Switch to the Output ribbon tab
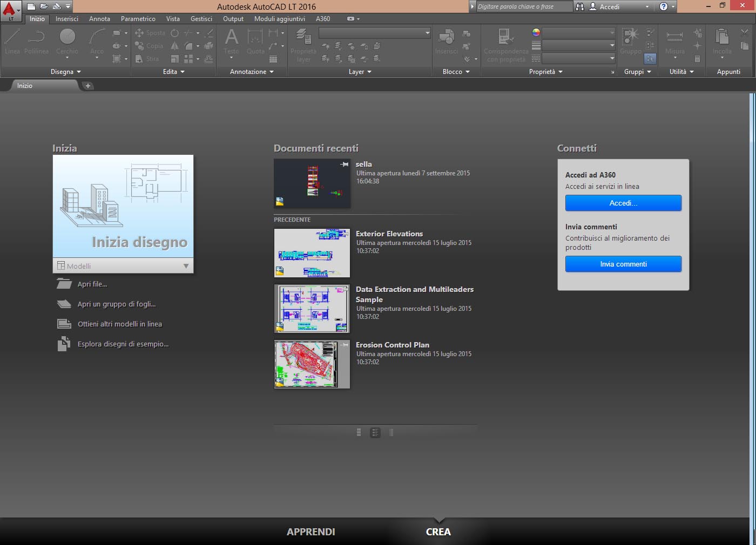Image resolution: width=756 pixels, height=545 pixels. click(x=233, y=18)
